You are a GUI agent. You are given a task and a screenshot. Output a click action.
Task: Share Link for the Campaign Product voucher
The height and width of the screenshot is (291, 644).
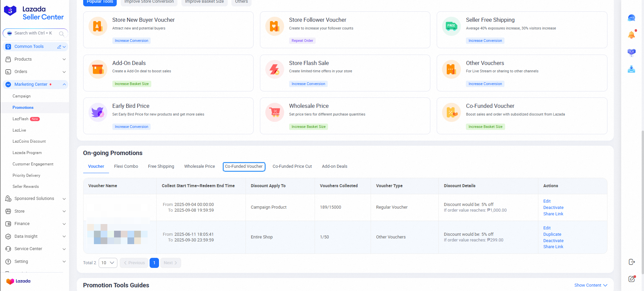(553, 214)
